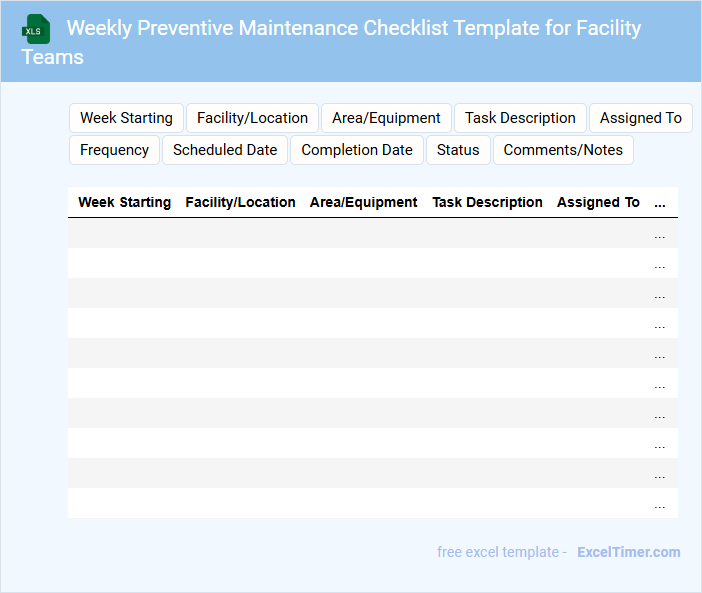
Task: Select the Assigned To column header
Action: tap(598, 202)
